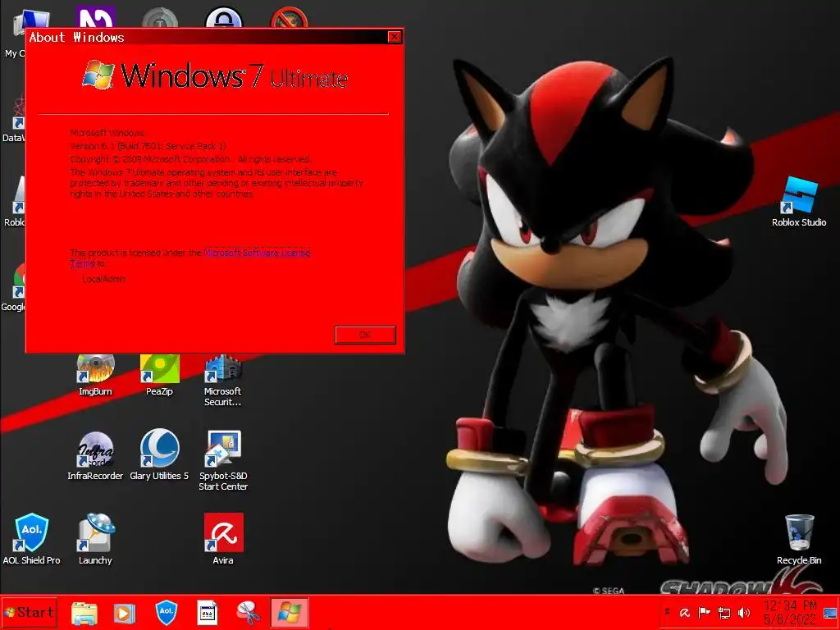Launch Microsoft Security Essentials shortcut
The height and width of the screenshot is (630, 840).
tap(223, 379)
